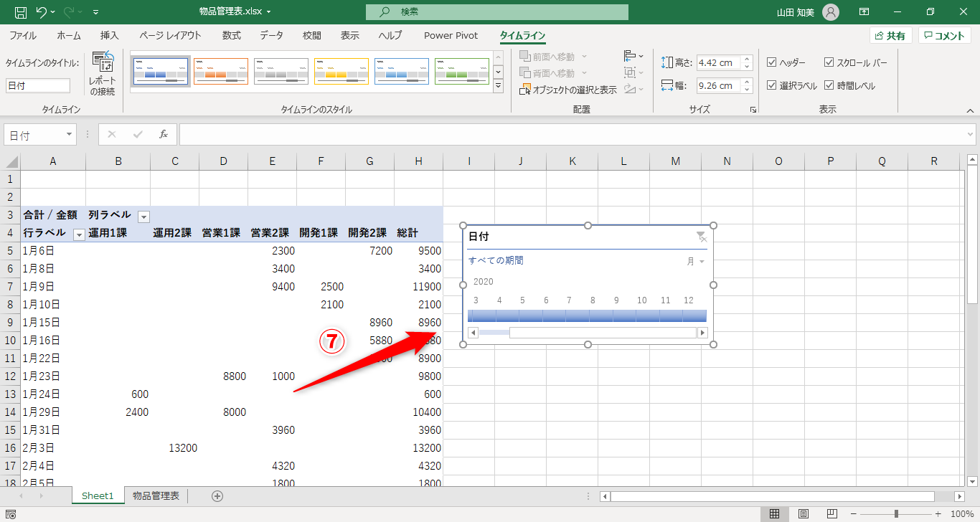
Task: Open the 列ラベル filter dropdown
Action: click(143, 216)
